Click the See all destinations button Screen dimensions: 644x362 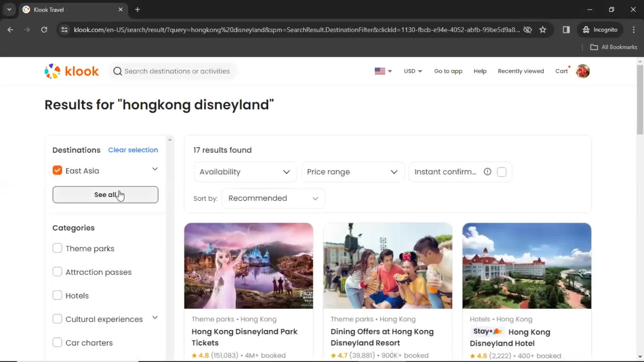click(105, 194)
